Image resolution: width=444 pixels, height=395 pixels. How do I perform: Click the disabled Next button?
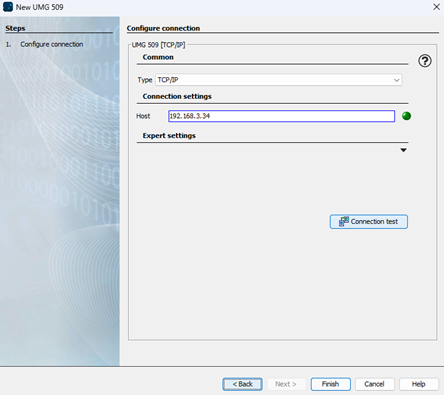286,384
